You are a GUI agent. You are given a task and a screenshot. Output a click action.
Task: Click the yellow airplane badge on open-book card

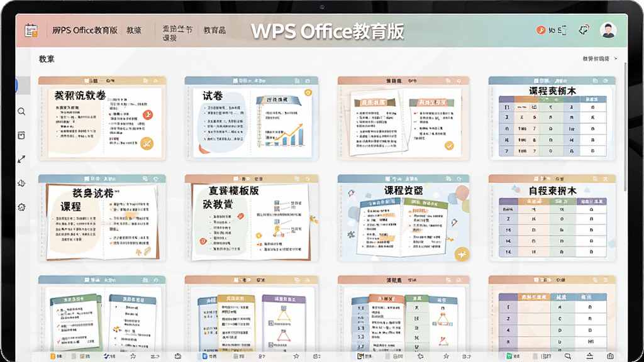tap(462, 254)
